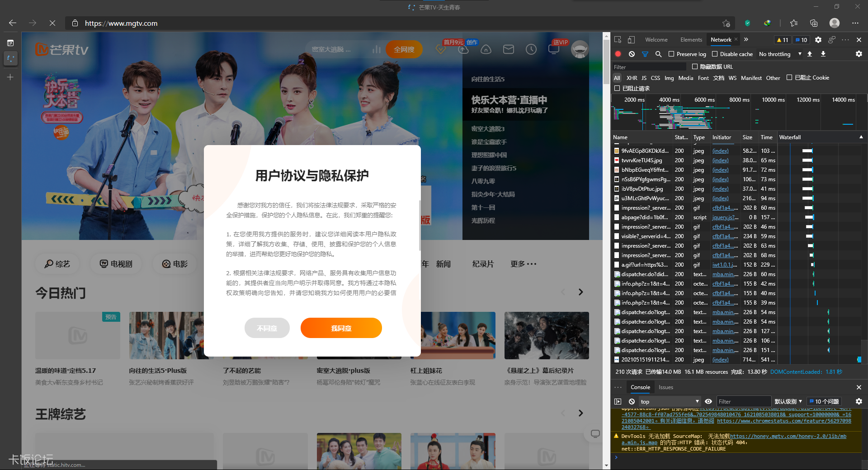868x470 pixels.
Task: Go back in browser
Action: point(13,23)
